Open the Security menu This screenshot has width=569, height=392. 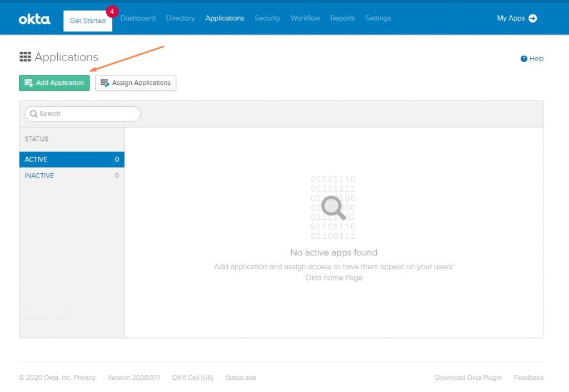click(267, 18)
